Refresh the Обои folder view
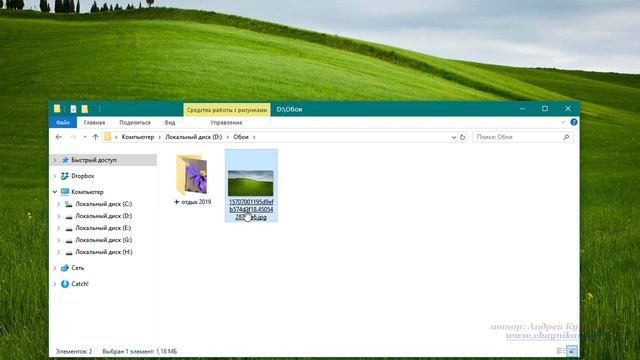Screen dimensions: 640x360 (462, 137)
